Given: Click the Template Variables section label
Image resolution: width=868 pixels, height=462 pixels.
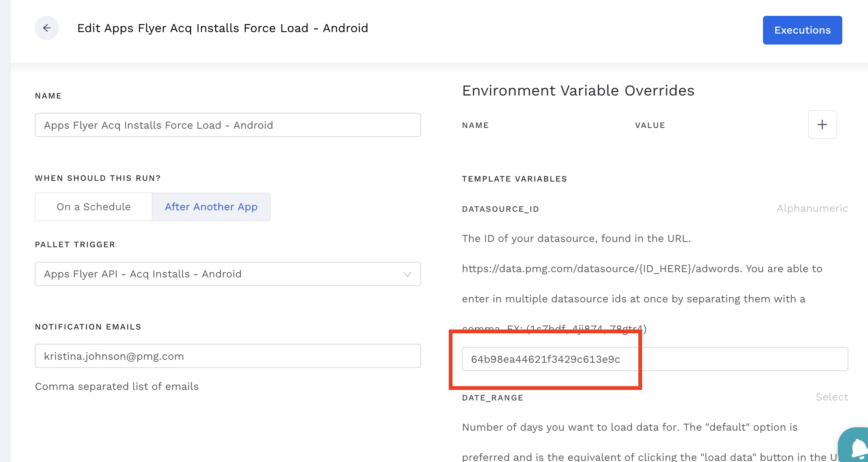Looking at the screenshot, I should click(x=514, y=179).
